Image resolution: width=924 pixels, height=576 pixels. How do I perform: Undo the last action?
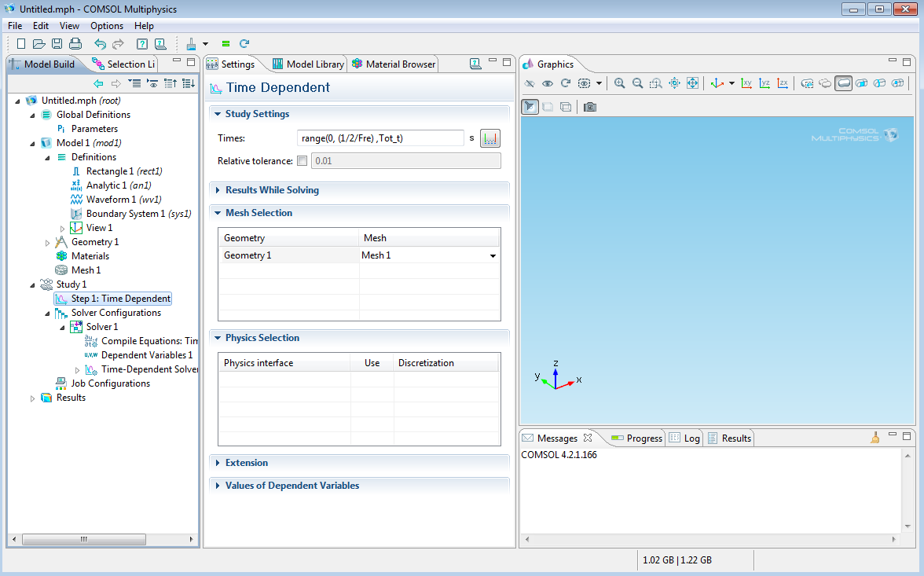tap(101, 44)
